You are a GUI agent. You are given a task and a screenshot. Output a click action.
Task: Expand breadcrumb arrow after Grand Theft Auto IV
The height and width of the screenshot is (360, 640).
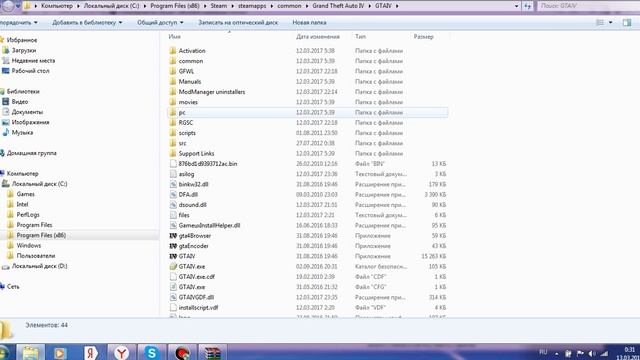(369, 6)
